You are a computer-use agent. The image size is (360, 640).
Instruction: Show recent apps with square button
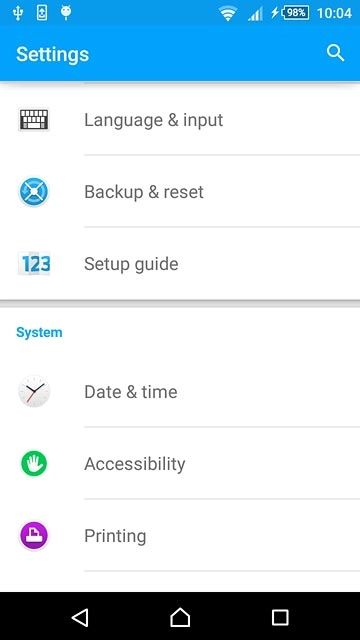280,617
